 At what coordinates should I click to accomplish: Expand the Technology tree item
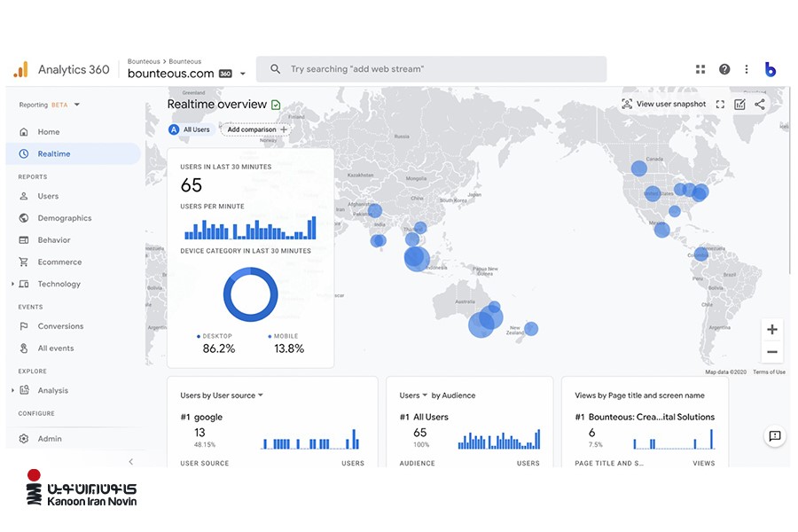pyautogui.click(x=12, y=285)
